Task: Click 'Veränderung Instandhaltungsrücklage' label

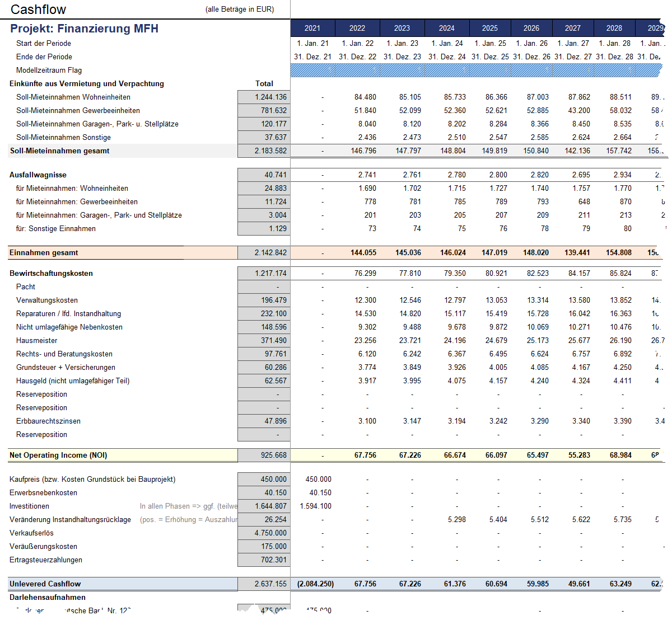Action: point(70,519)
